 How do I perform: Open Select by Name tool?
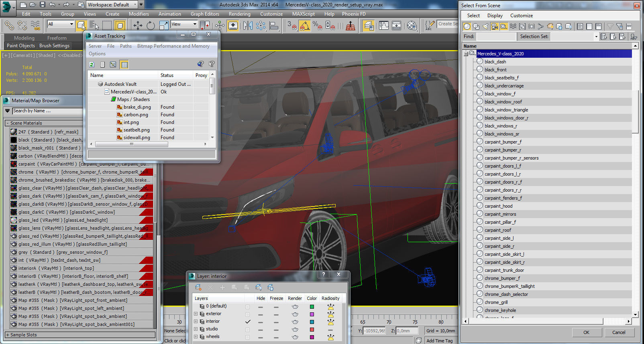[x=93, y=25]
